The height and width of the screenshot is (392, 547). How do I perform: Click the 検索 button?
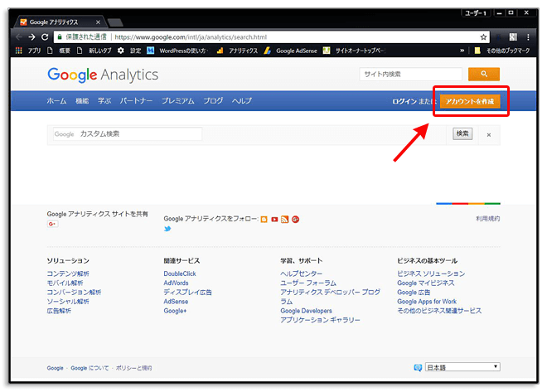(x=462, y=133)
